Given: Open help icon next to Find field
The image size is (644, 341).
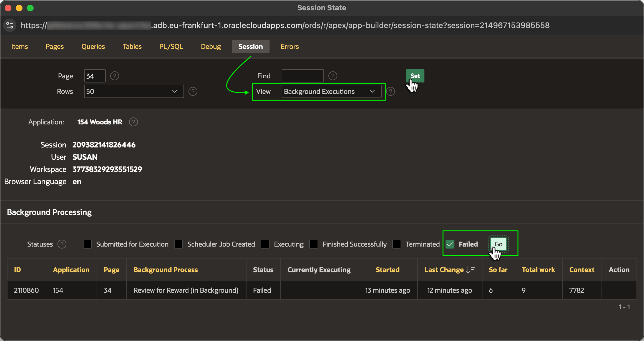Looking at the screenshot, I should point(333,76).
